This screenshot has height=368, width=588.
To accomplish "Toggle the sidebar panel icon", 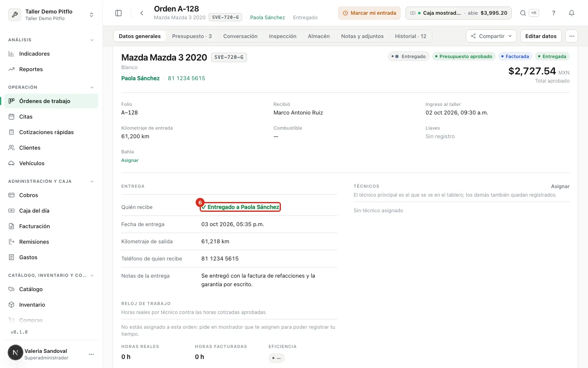I will coord(118,13).
